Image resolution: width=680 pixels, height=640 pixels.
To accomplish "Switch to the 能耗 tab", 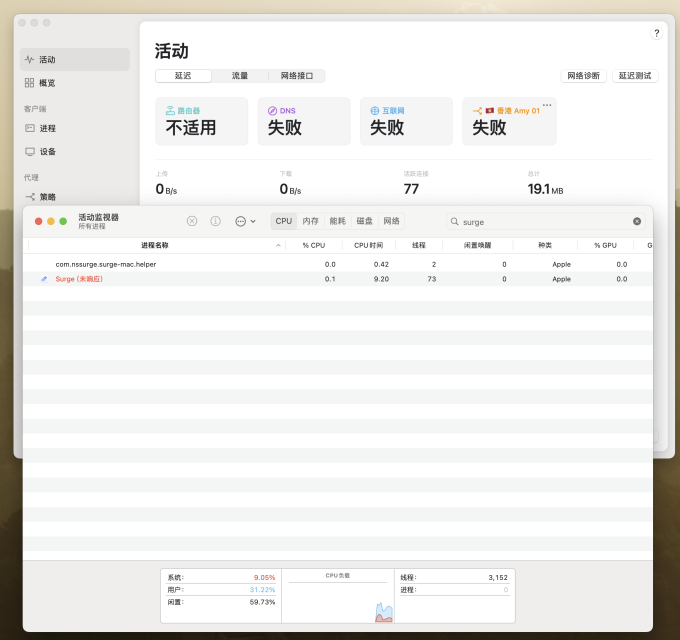I will point(337,221).
